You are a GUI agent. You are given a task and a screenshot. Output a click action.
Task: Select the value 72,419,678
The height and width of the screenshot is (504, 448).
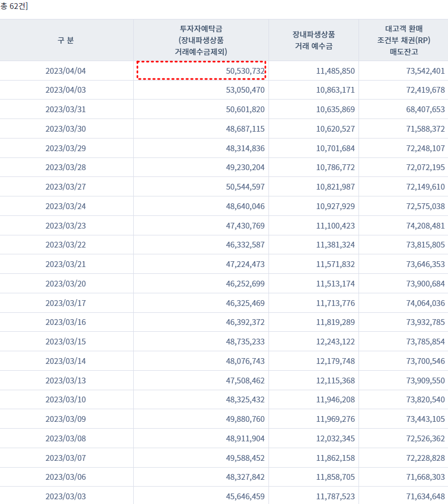click(425, 90)
